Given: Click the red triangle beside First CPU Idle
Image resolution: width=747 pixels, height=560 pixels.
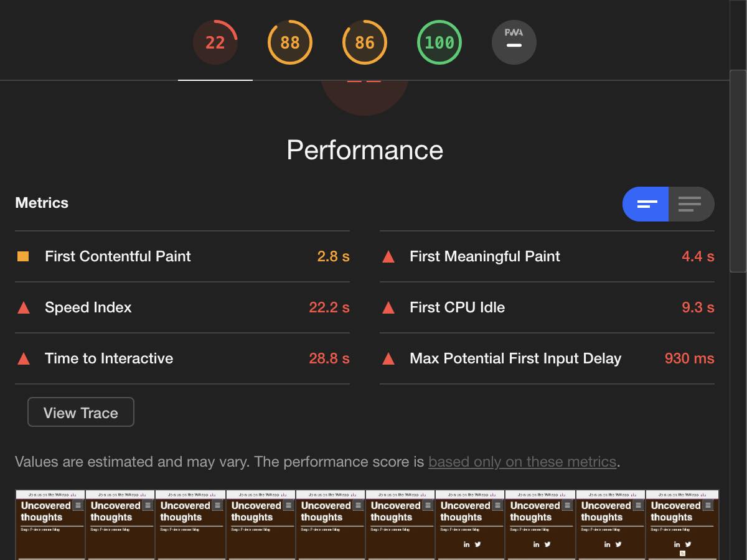Looking at the screenshot, I should pos(388,307).
